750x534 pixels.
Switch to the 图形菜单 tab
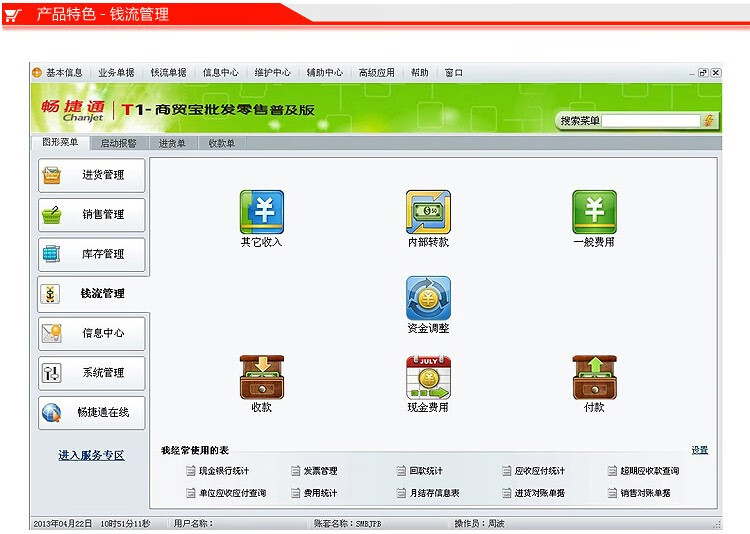click(60, 143)
